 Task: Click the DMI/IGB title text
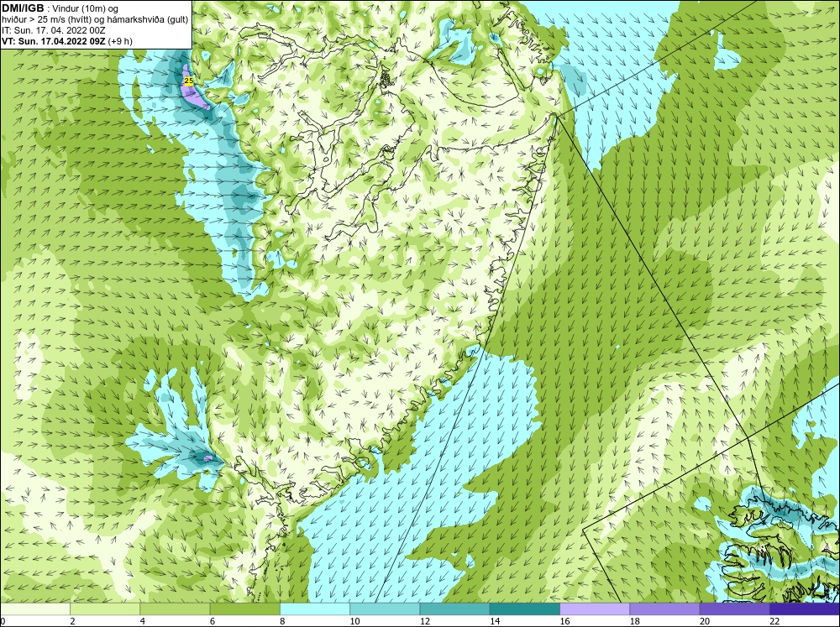[24, 8]
